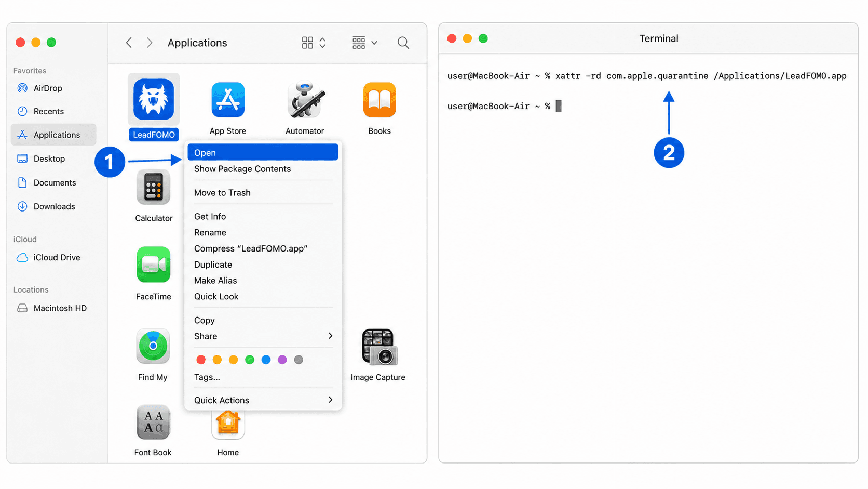This screenshot has height=489, width=868.
Task: Apply the red tag color
Action: pyautogui.click(x=201, y=360)
